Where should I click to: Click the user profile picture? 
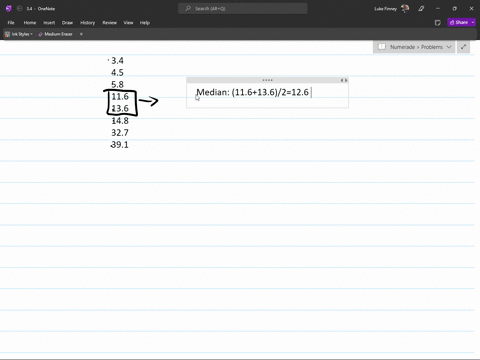click(x=405, y=9)
